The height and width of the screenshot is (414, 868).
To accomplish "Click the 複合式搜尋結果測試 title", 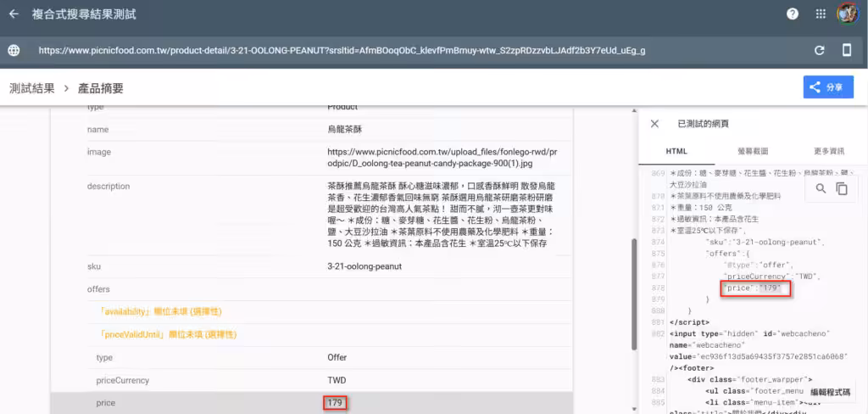I will point(84,14).
